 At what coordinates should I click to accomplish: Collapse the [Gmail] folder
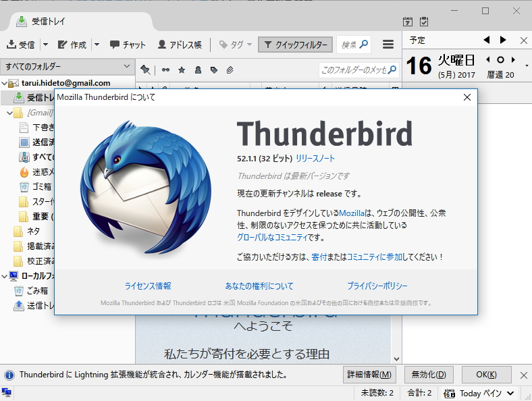10,113
